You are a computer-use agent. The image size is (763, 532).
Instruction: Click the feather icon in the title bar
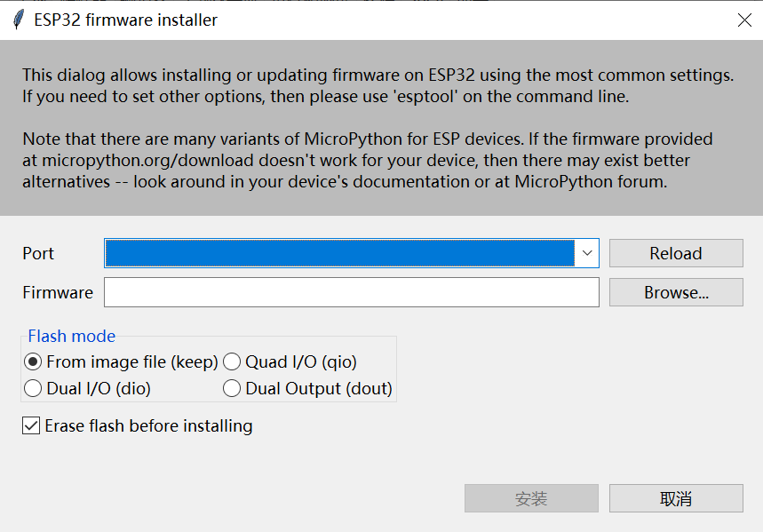[18, 20]
